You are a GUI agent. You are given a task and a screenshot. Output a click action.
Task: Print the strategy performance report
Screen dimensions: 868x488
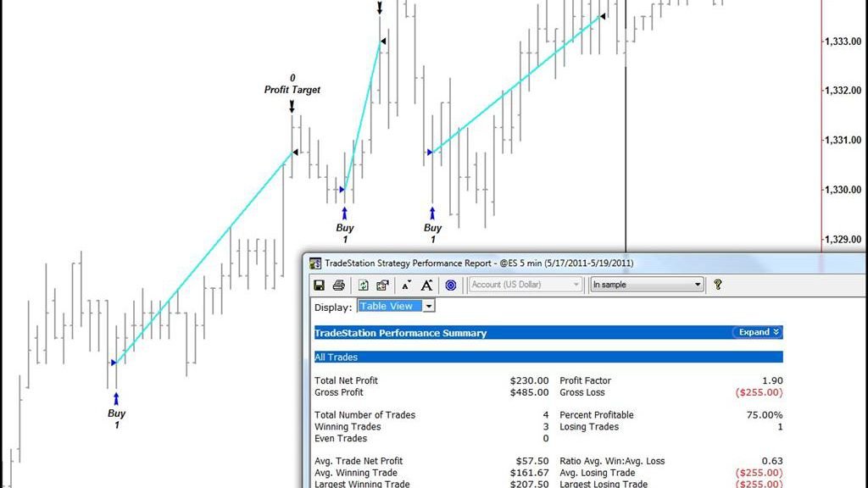339,285
